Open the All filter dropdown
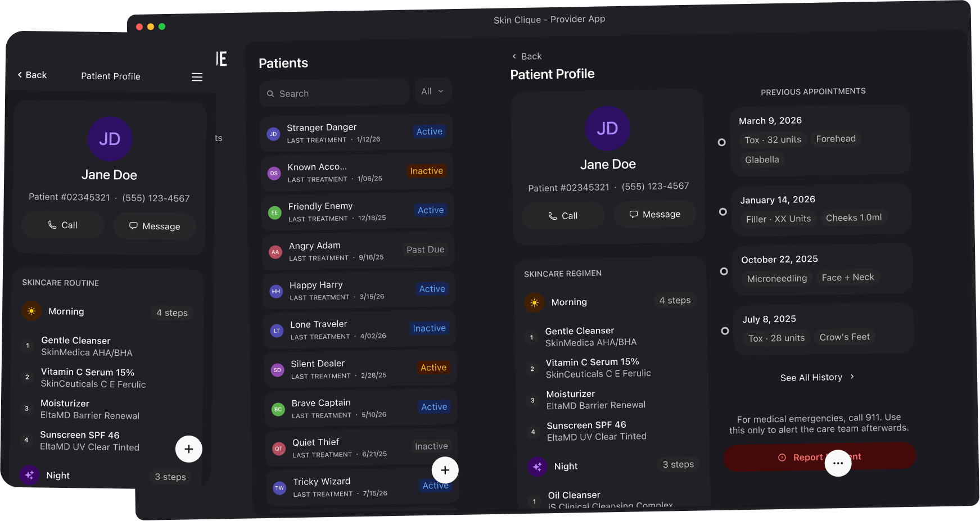980x521 pixels. 433,91
